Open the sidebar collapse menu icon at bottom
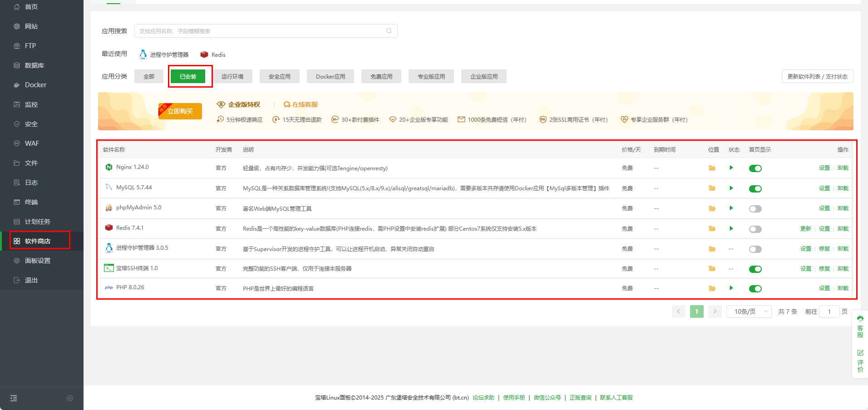The image size is (868, 410). point(14,398)
